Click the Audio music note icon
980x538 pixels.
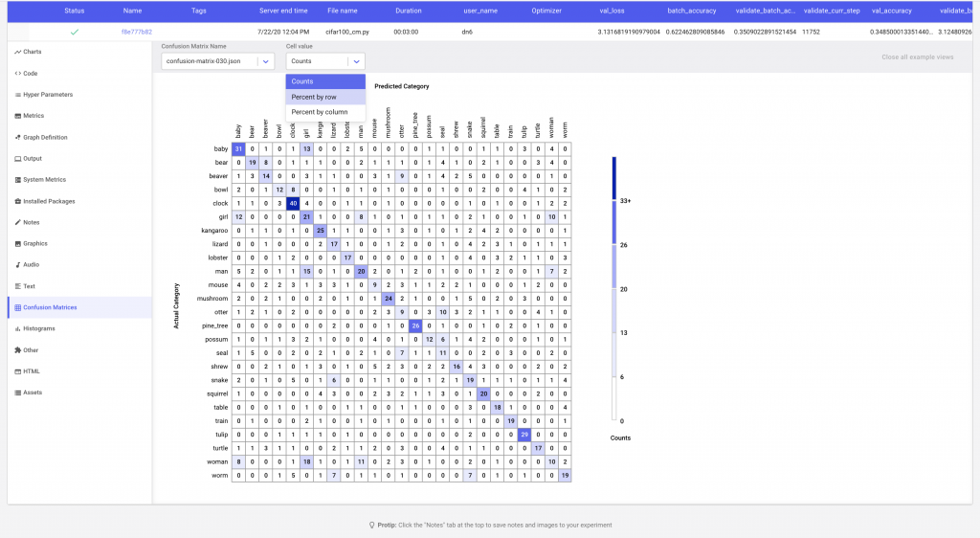(18, 264)
